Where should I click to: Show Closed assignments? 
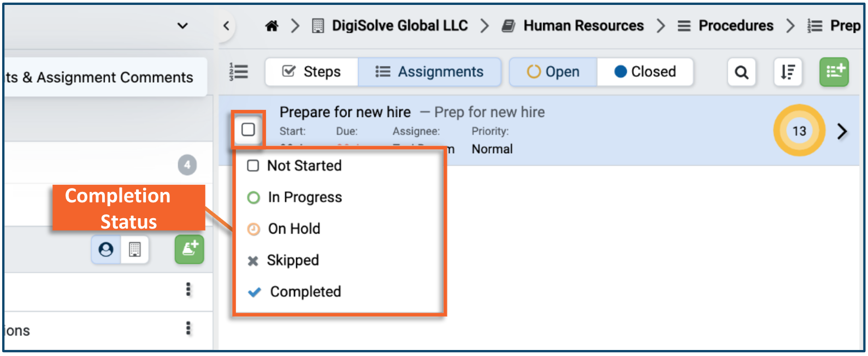pyautogui.click(x=645, y=72)
